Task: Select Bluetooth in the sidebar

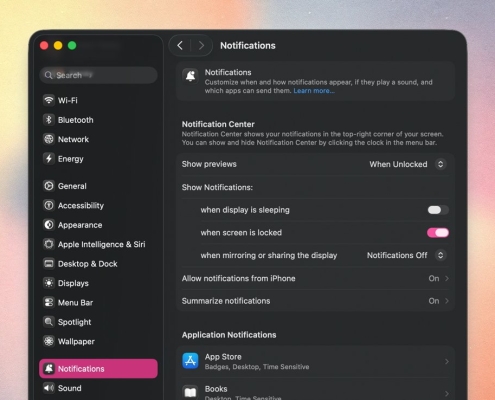Action: tap(98, 120)
